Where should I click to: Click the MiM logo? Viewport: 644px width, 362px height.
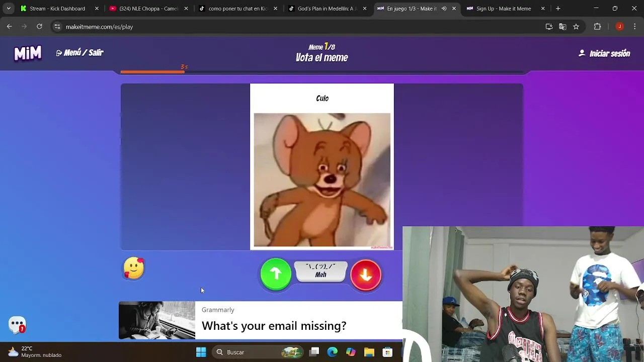click(28, 53)
